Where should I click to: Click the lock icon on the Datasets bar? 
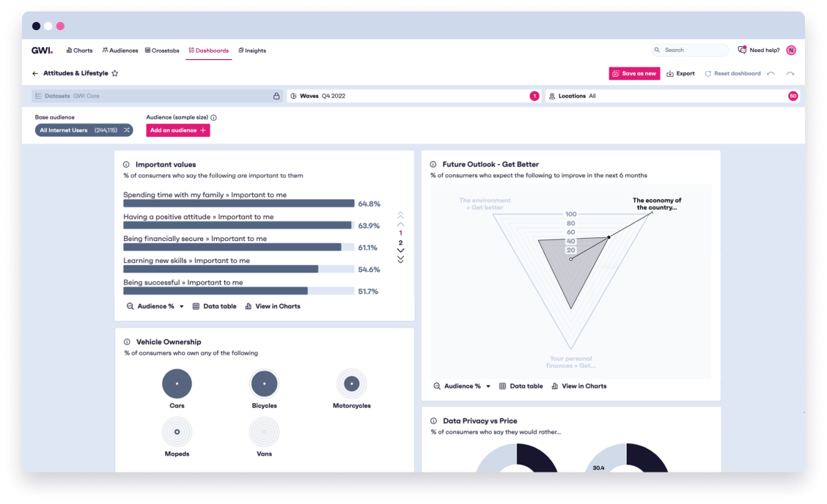pos(276,95)
